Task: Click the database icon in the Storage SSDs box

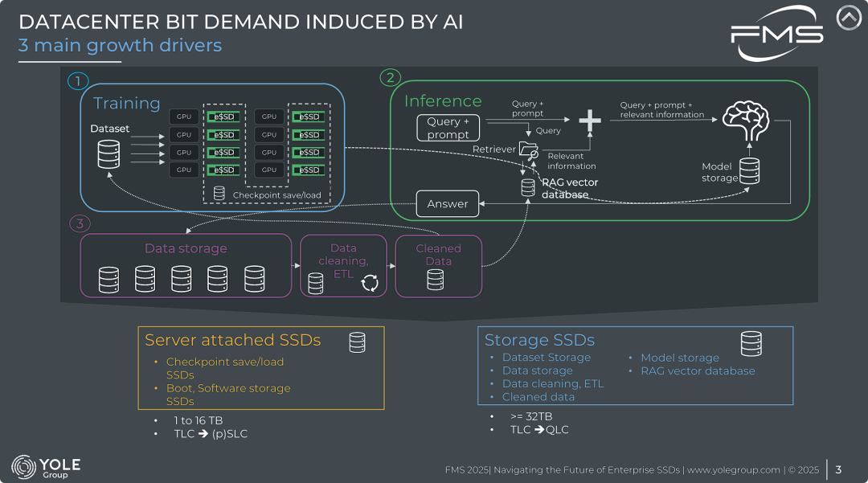Action: point(751,344)
